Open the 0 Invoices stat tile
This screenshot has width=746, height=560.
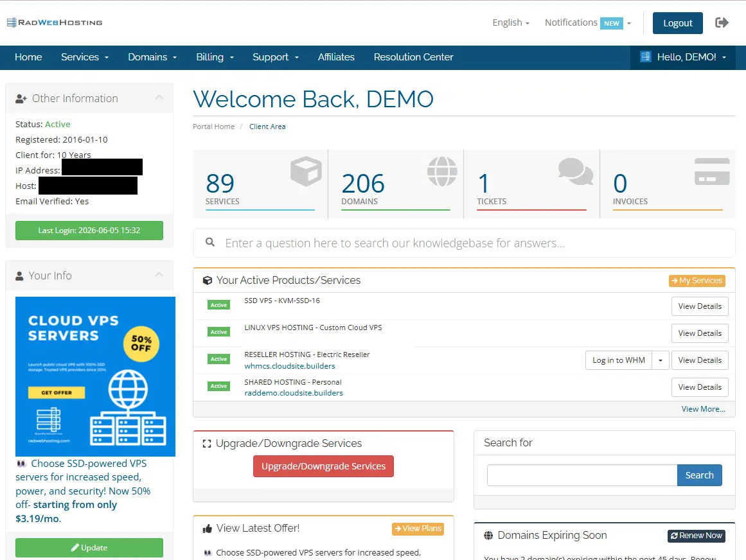[668, 184]
